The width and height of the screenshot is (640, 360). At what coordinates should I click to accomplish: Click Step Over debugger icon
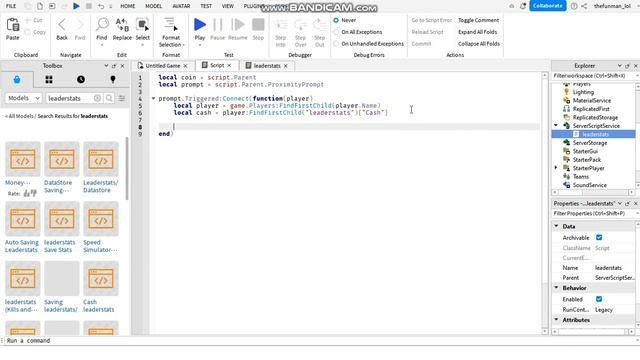300,24
